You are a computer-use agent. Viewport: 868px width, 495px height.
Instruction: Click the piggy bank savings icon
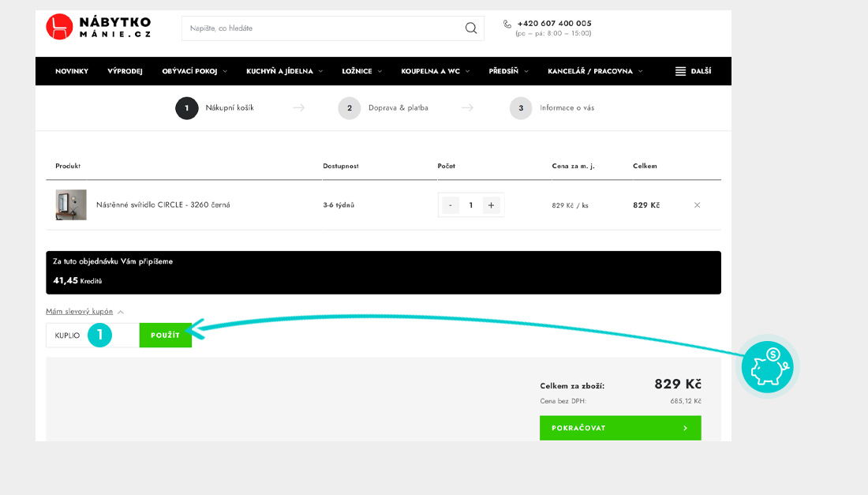coord(767,367)
